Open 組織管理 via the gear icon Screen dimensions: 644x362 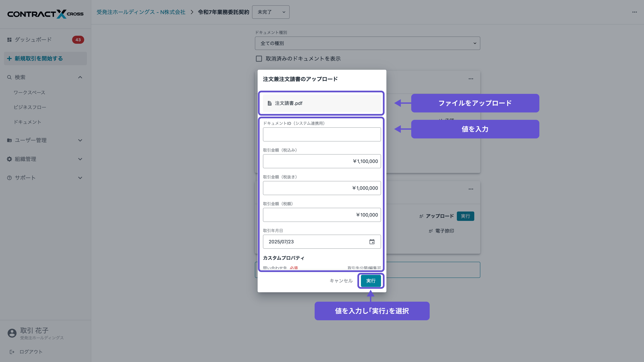(x=9, y=159)
